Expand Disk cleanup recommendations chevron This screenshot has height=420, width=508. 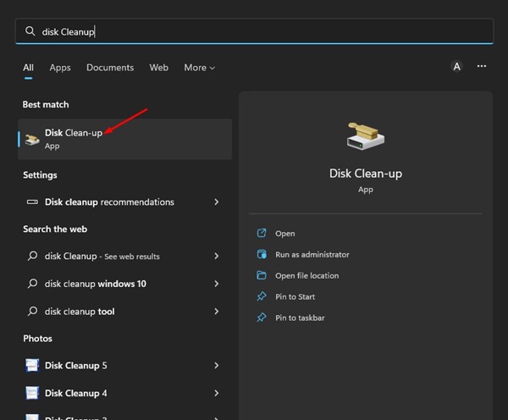point(217,202)
